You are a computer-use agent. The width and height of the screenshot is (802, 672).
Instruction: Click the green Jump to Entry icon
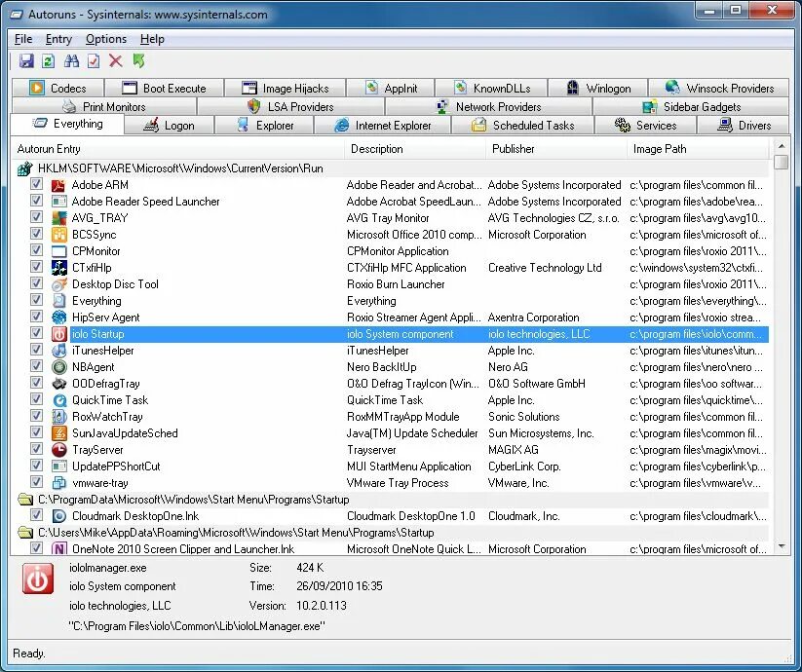coord(138,60)
